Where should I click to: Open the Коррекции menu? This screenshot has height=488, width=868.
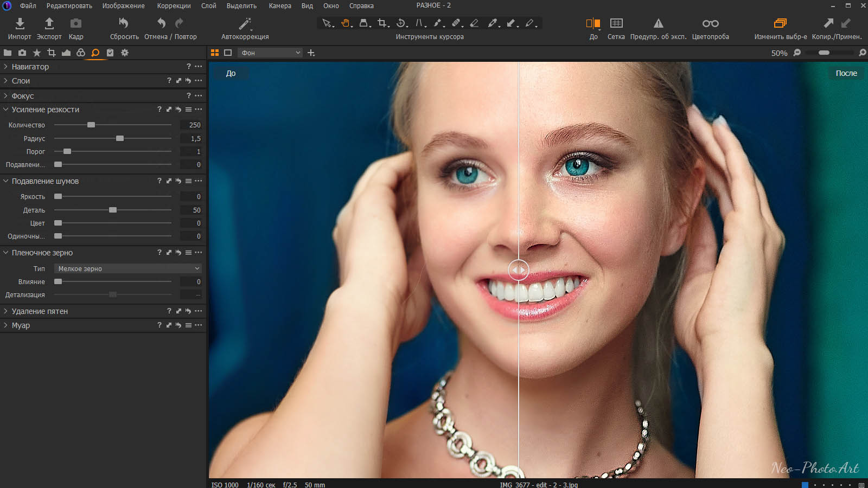tap(174, 6)
